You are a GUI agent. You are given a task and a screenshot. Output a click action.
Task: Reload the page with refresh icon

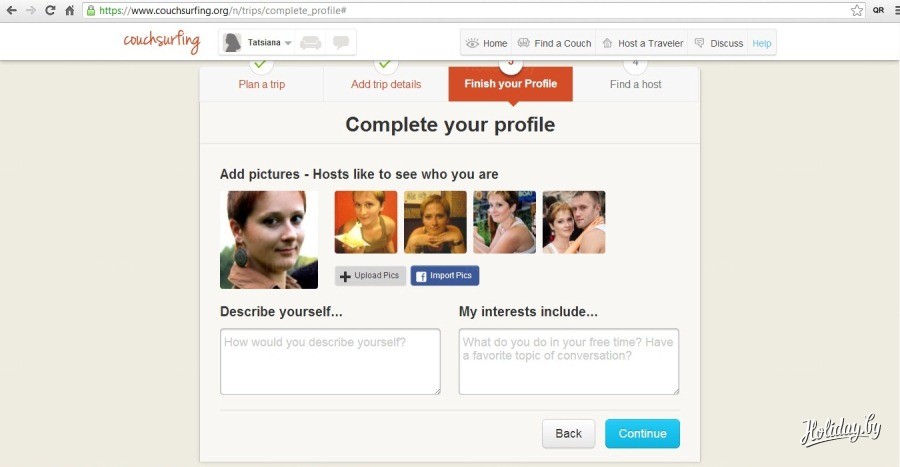pos(50,10)
